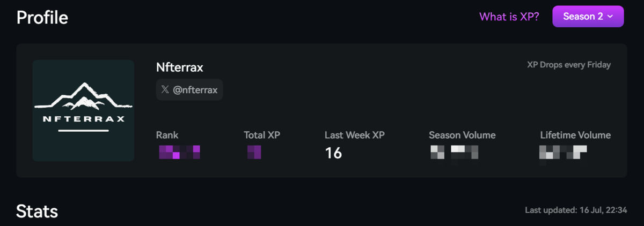Click the Season Volume label
This screenshot has width=644, height=226.
click(463, 135)
